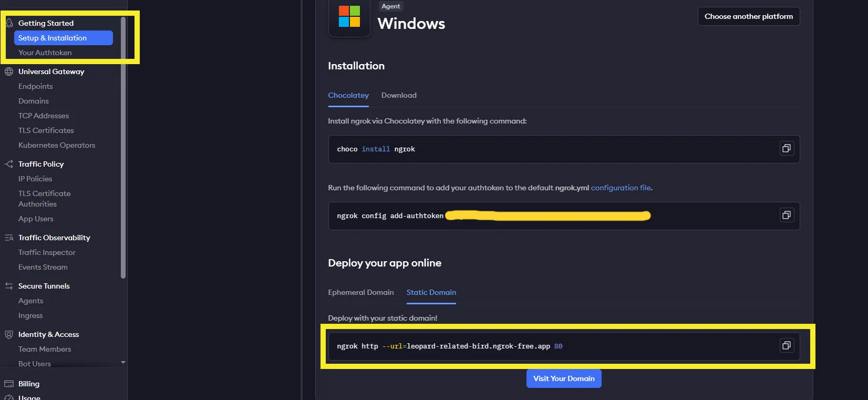Go to Traffic Inspector page
Image resolution: width=868 pixels, height=400 pixels.
tap(47, 252)
